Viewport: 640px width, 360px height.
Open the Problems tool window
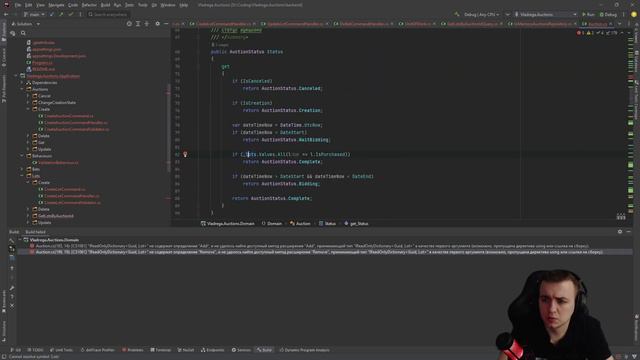(133, 350)
